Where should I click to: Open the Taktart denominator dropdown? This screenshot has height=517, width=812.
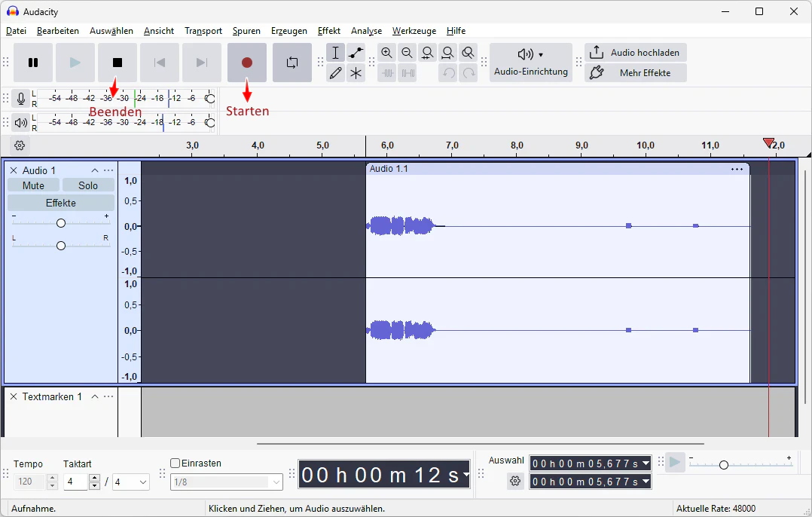coord(131,482)
